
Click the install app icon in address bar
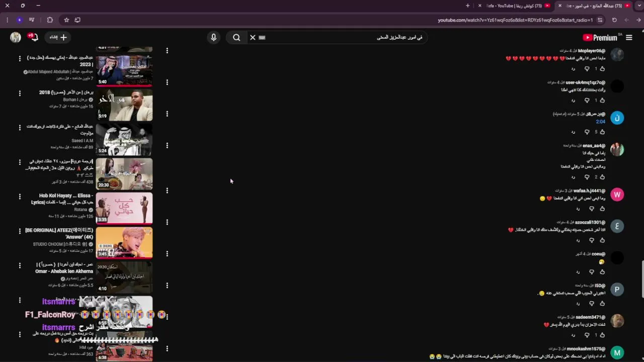tap(77, 20)
